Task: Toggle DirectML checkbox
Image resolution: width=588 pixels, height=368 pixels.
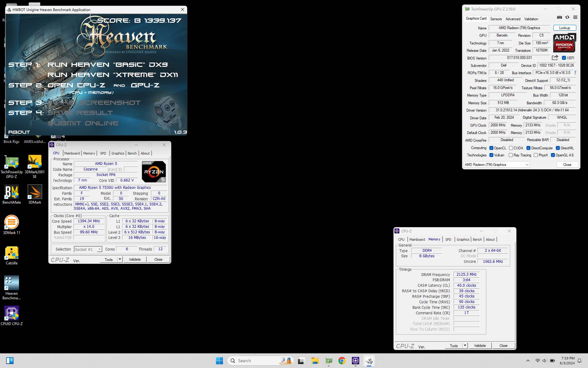Action: (x=558, y=148)
